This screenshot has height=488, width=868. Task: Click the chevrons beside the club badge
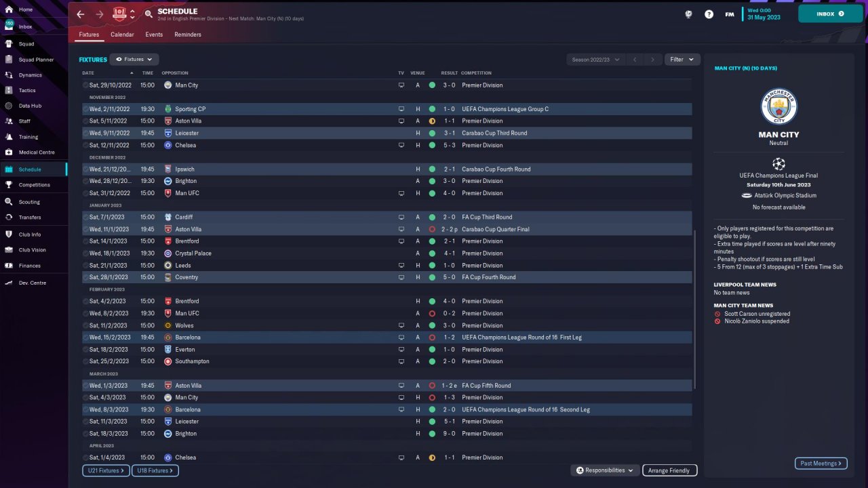coord(132,14)
